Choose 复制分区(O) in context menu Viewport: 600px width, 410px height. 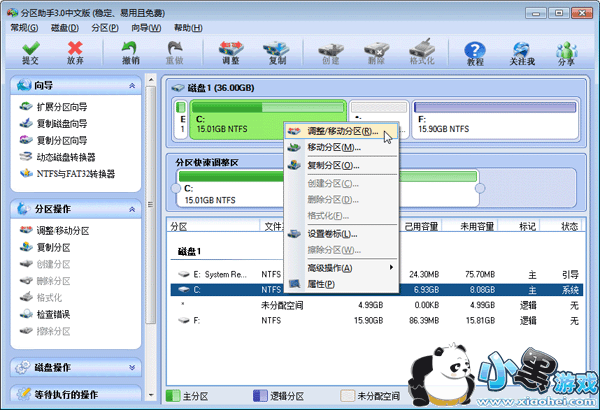click(341, 165)
